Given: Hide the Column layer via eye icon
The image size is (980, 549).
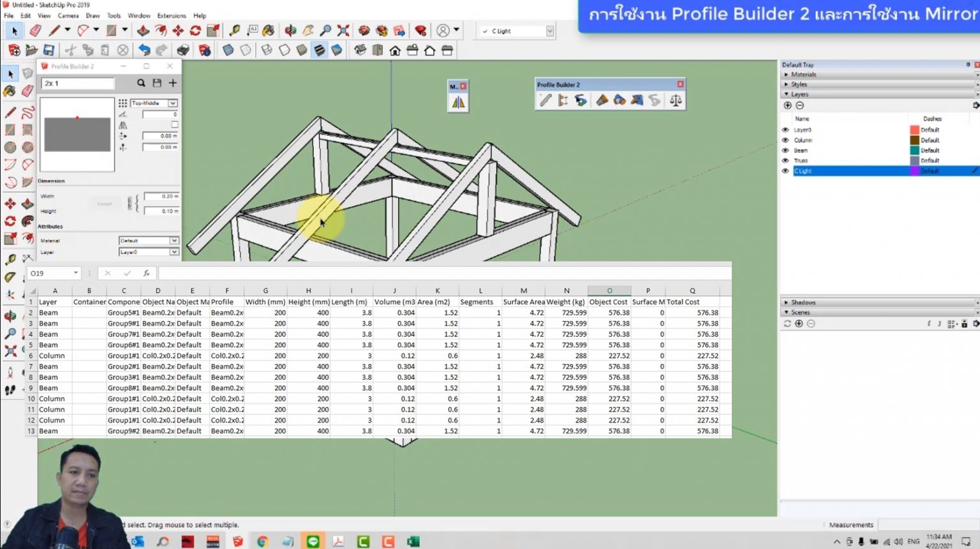Looking at the screenshot, I should click(785, 140).
